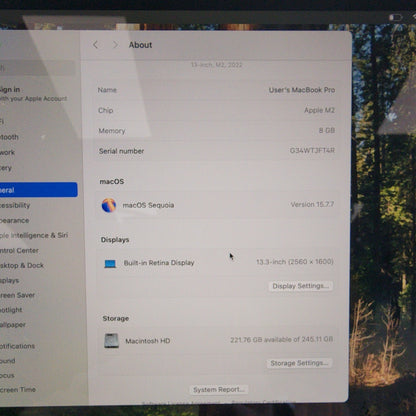
Task: Click the Name row User's MacBook Pro
Action: 216,90
